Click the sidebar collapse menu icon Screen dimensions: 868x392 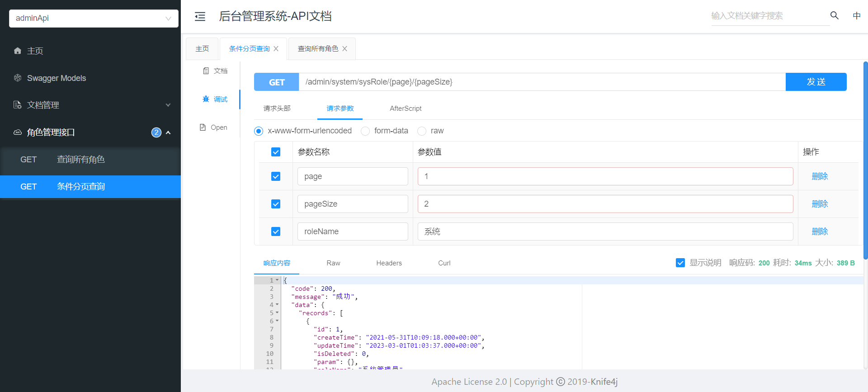click(x=200, y=17)
